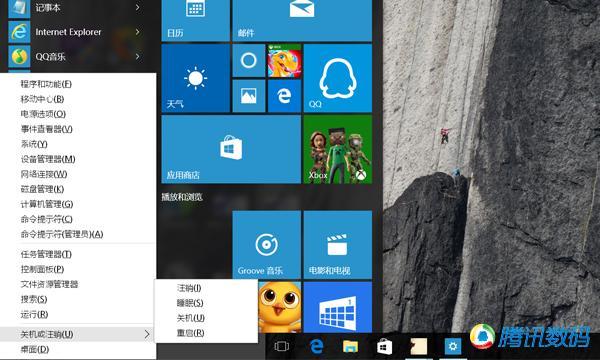This screenshot has width=600, height=360.
Task: Open Store from the taskbar
Action: tap(384, 346)
